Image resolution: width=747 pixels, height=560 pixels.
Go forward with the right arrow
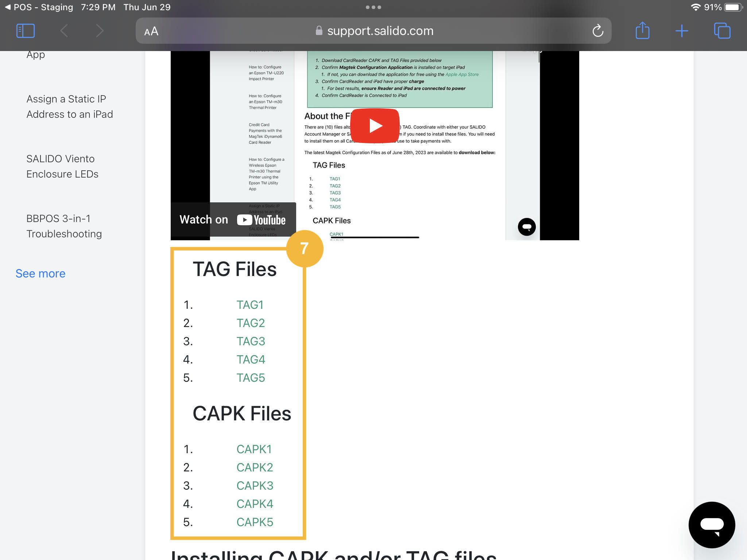[x=100, y=31]
